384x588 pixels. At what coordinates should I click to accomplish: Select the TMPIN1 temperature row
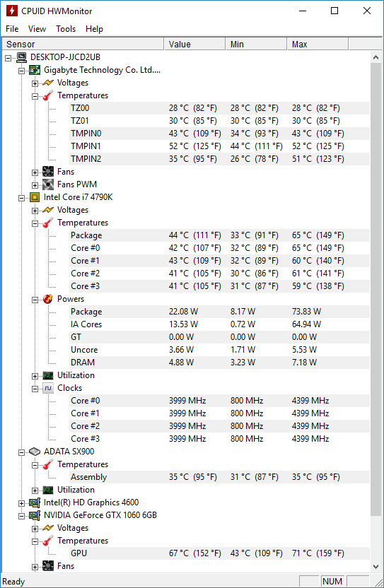click(220, 146)
